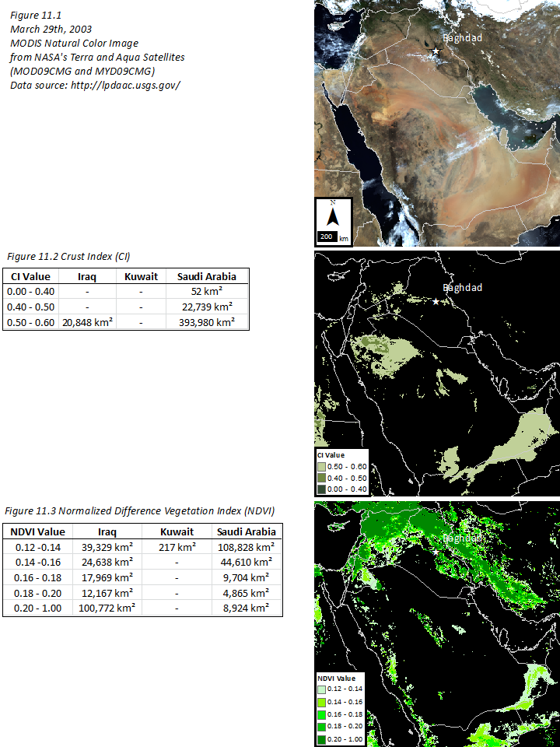Image resolution: width=560 pixels, height=747 pixels.
Task: Click the '0.18 - 0.20' NDVI table row label
Action: point(37,593)
